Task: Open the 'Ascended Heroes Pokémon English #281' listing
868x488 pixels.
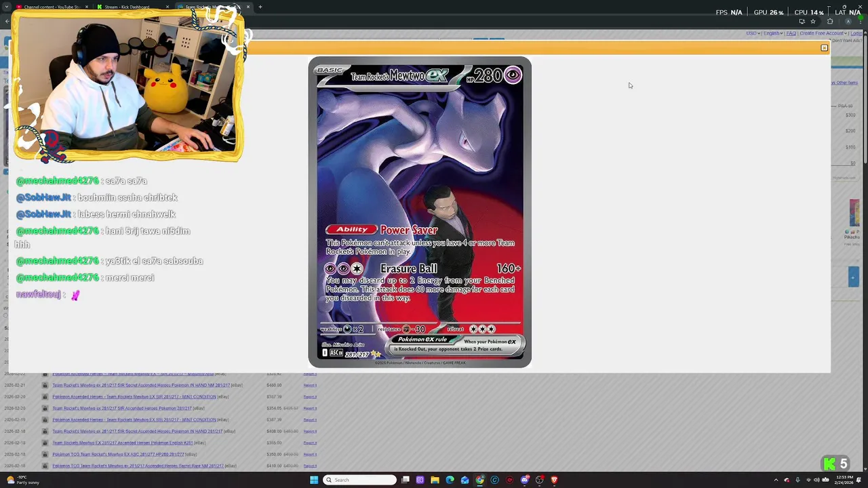Action: pos(123,443)
